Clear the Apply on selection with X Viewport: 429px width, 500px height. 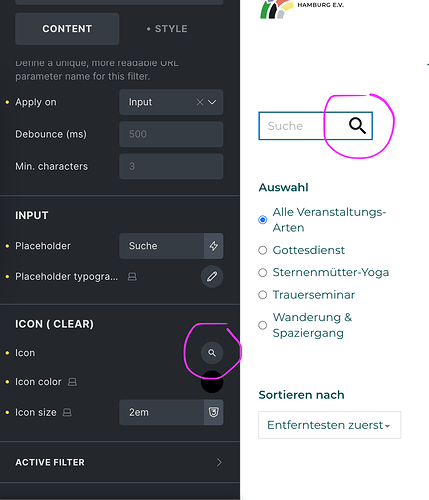click(200, 102)
